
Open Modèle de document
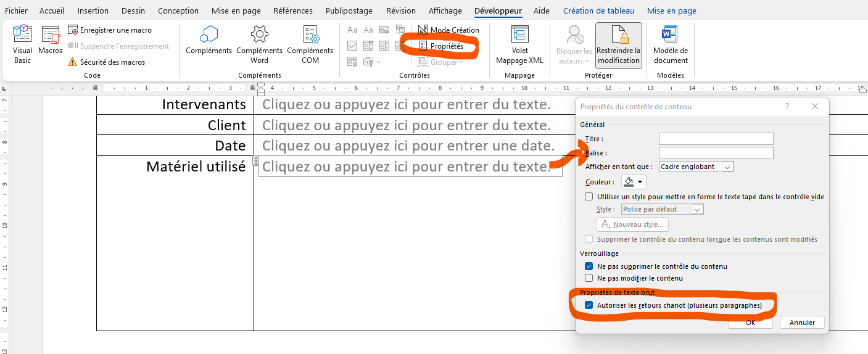click(x=670, y=44)
